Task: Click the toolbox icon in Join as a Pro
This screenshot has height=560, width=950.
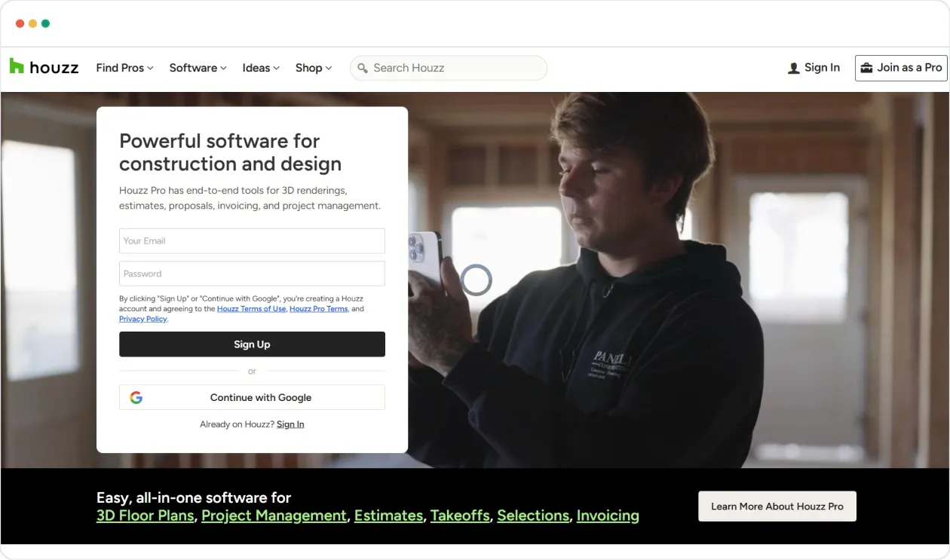Action: (x=866, y=68)
